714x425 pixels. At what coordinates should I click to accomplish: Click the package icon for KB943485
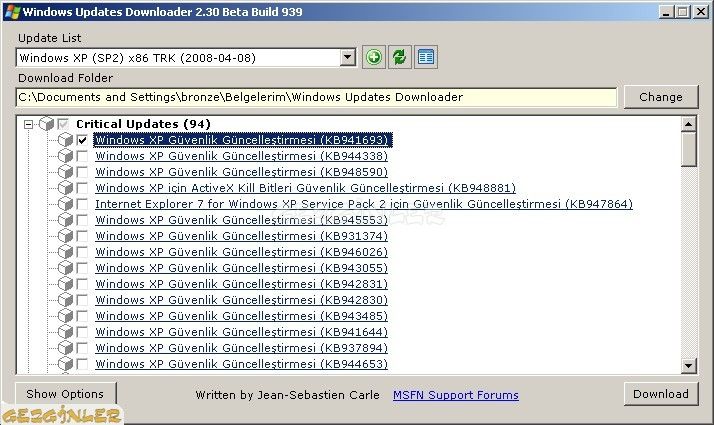pos(66,316)
